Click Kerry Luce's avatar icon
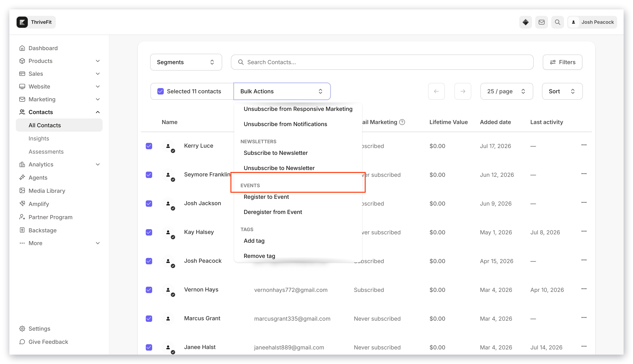 (x=168, y=146)
